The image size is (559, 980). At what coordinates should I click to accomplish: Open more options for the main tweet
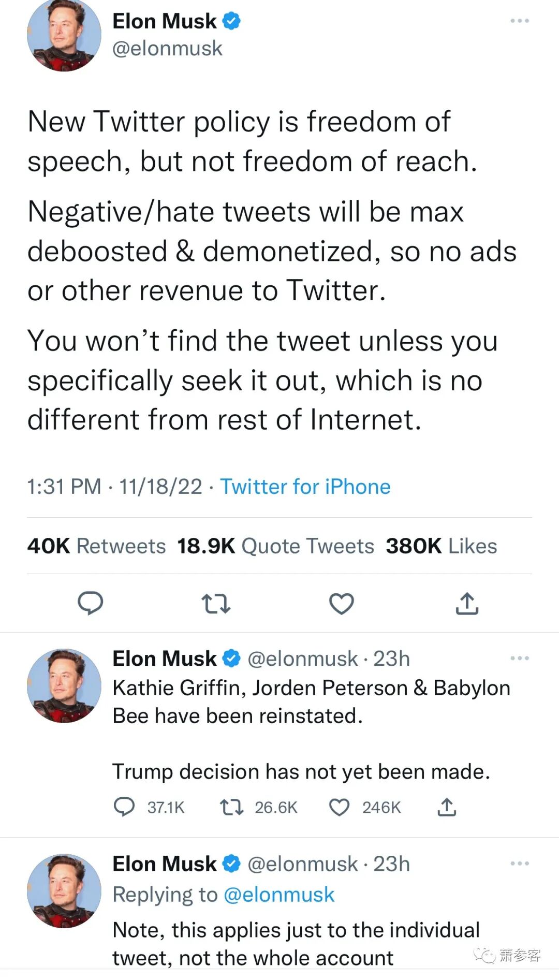(519, 21)
